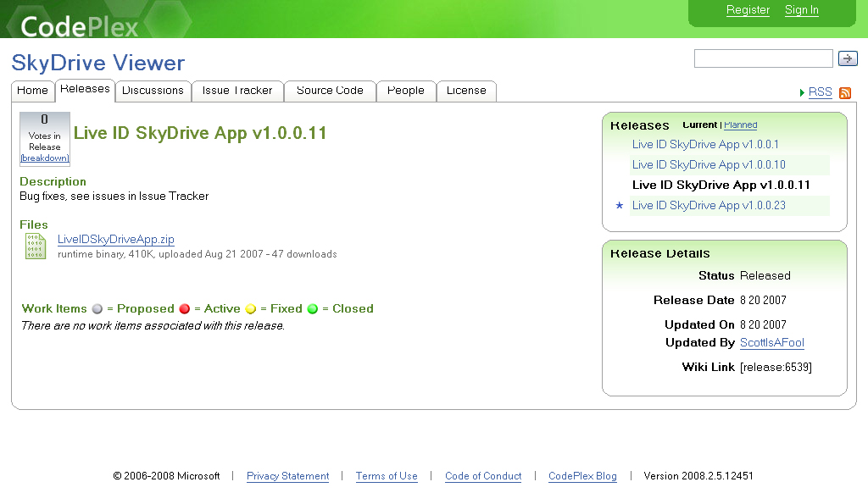Click the green triangle beside RSS
Screen dimensions: 868x493
click(x=802, y=92)
